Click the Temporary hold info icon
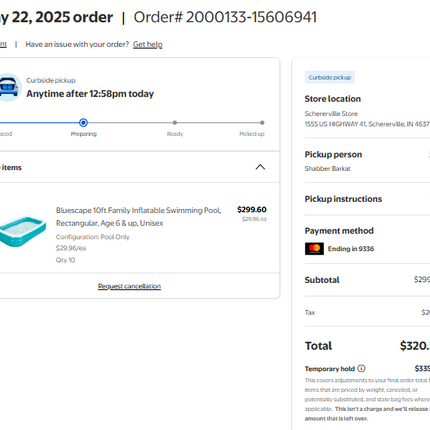 361,368
